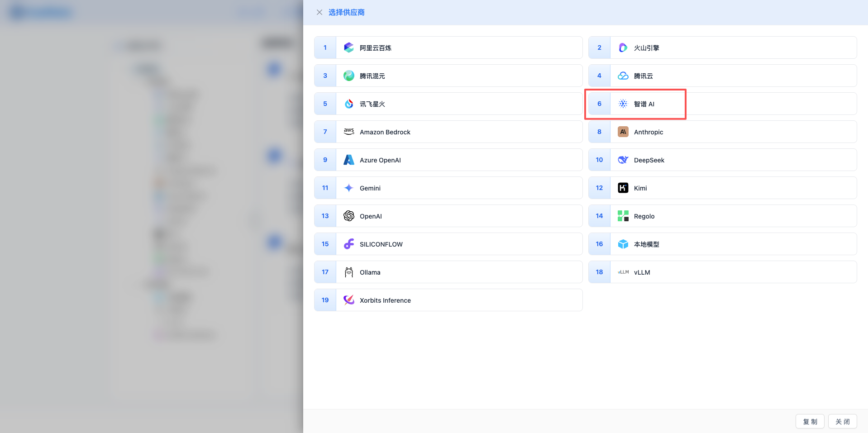Image resolution: width=868 pixels, height=433 pixels.
Task: Select the Gemini provider icon
Action: click(x=348, y=188)
